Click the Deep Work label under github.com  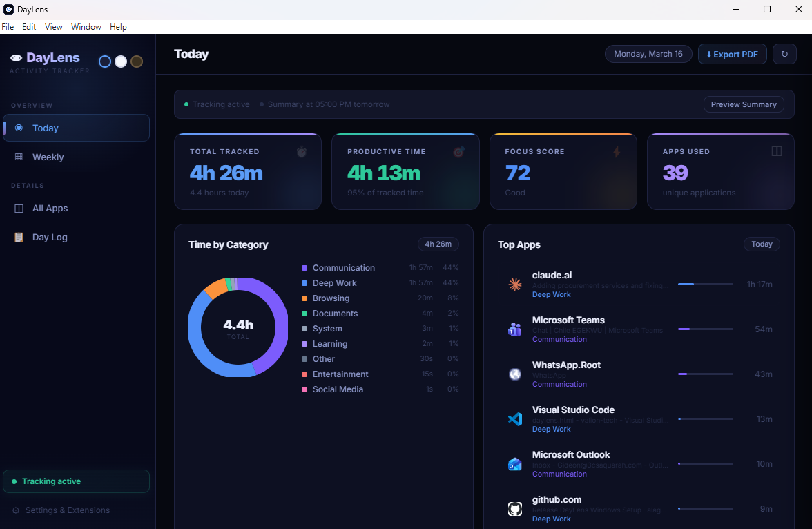pos(551,519)
